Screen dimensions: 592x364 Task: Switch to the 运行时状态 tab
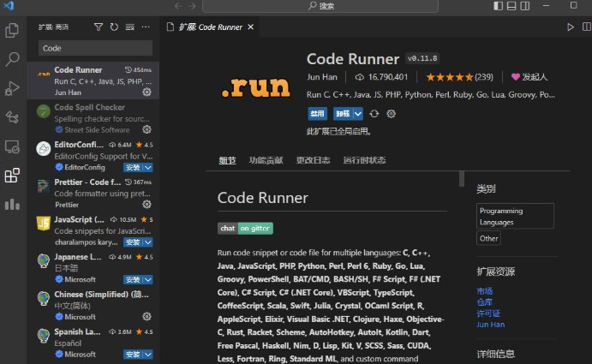(364, 160)
